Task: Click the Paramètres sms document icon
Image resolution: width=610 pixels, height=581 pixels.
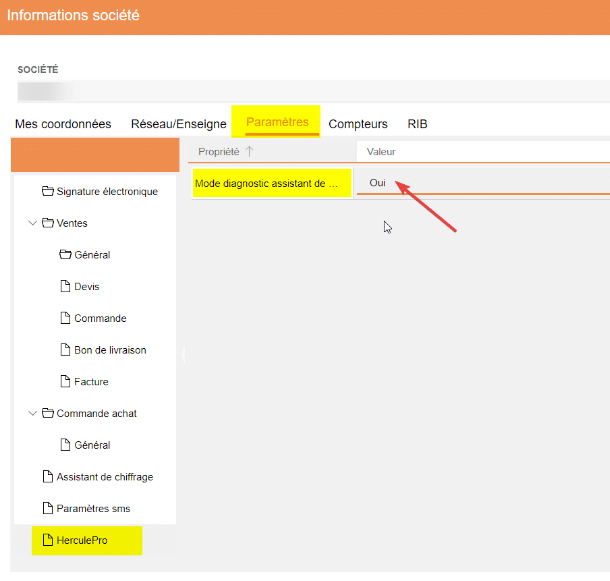Action: (x=48, y=508)
